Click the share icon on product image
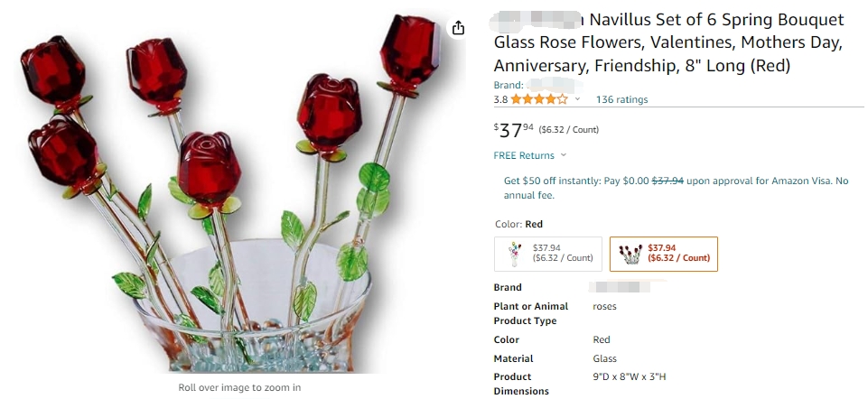Image resolution: width=868 pixels, height=399 pixels. coord(458,28)
